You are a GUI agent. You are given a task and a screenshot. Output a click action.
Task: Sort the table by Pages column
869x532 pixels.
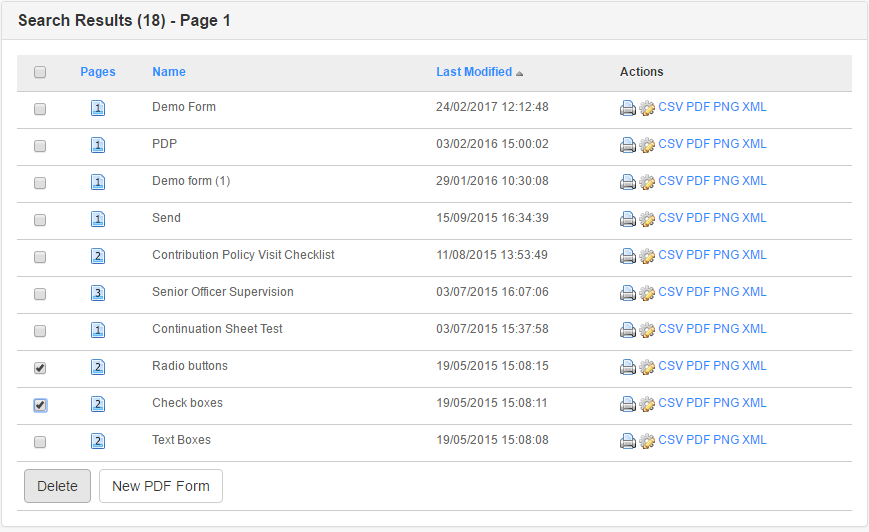(98, 72)
